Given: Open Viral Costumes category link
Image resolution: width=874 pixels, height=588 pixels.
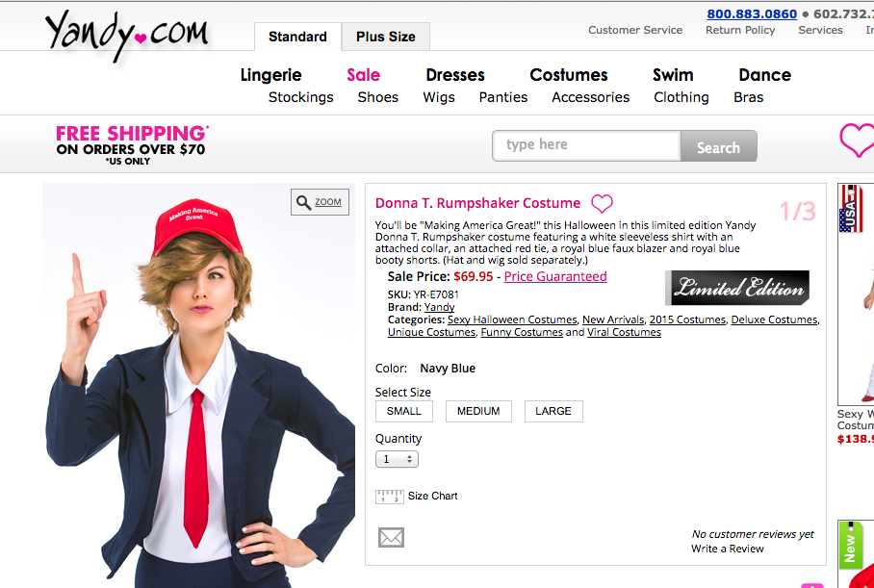Looking at the screenshot, I should [625, 332].
